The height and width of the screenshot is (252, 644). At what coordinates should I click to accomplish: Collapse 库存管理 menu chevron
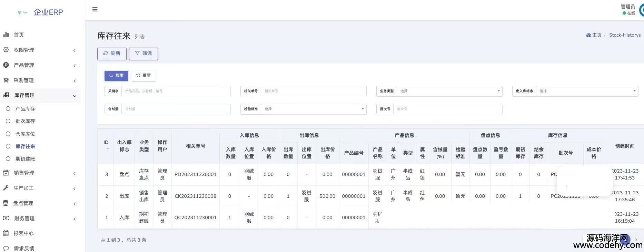tap(75, 96)
